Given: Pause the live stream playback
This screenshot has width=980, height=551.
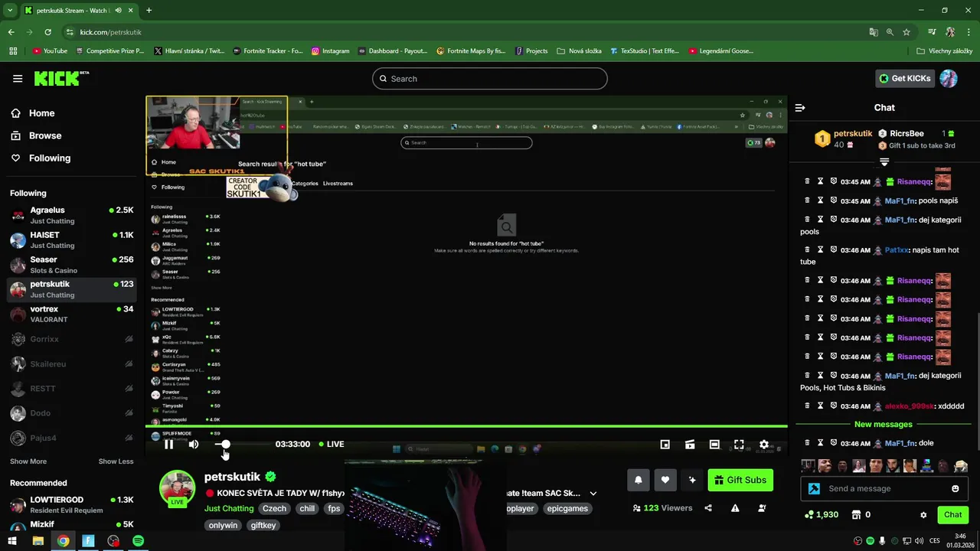Looking at the screenshot, I should click(168, 444).
